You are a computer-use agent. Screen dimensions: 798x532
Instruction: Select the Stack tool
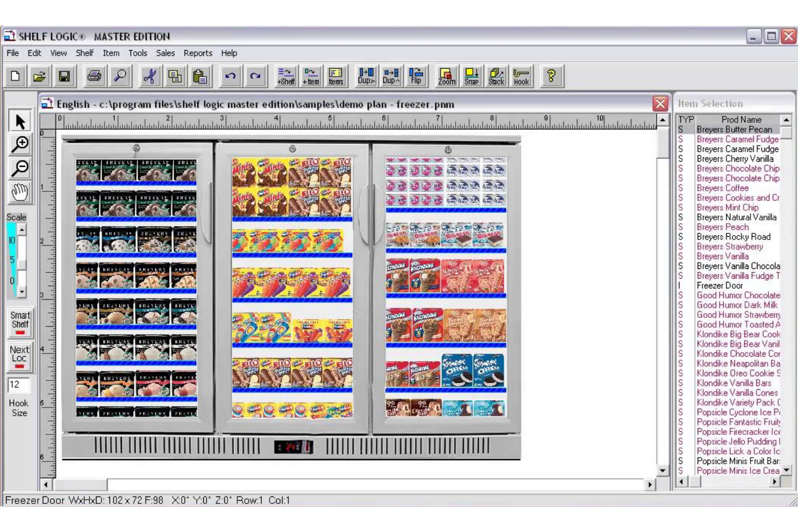tap(496, 76)
